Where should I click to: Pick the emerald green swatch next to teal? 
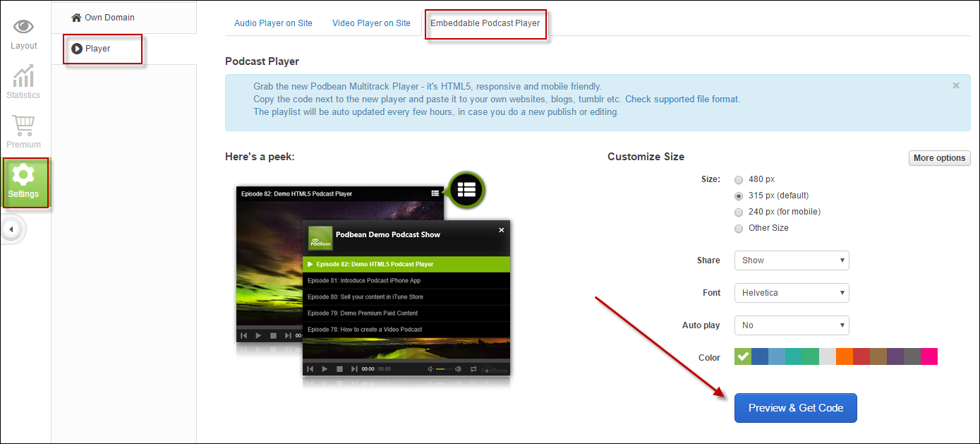(x=811, y=356)
